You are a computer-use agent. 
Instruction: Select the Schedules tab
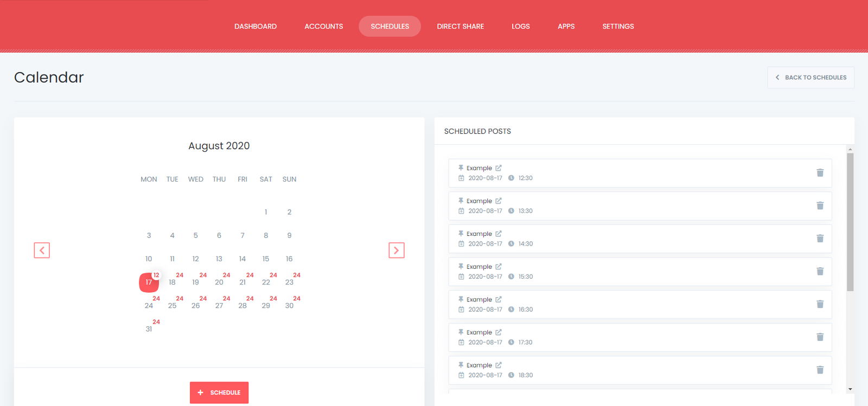click(x=390, y=26)
